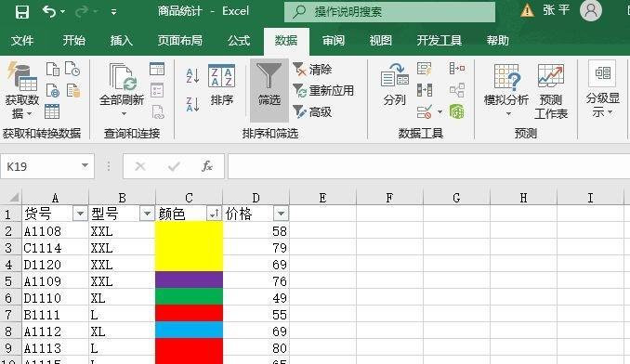Select cell containing A1108
The width and height of the screenshot is (630, 364).
[x=55, y=231]
